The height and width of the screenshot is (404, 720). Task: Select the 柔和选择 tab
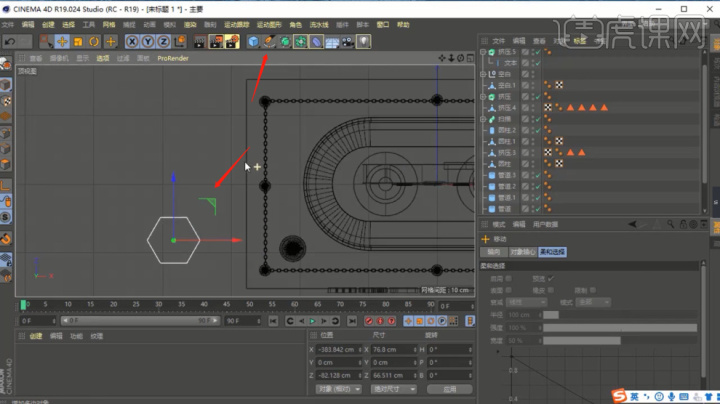[x=552, y=252]
